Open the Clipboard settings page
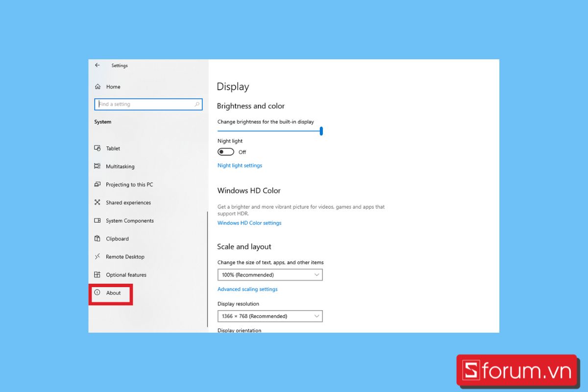 pos(118,239)
